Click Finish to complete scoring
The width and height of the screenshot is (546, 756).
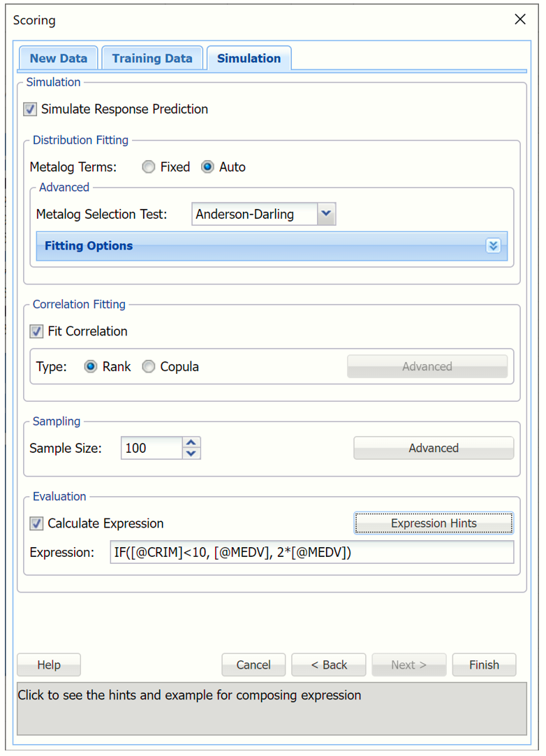[x=484, y=664]
